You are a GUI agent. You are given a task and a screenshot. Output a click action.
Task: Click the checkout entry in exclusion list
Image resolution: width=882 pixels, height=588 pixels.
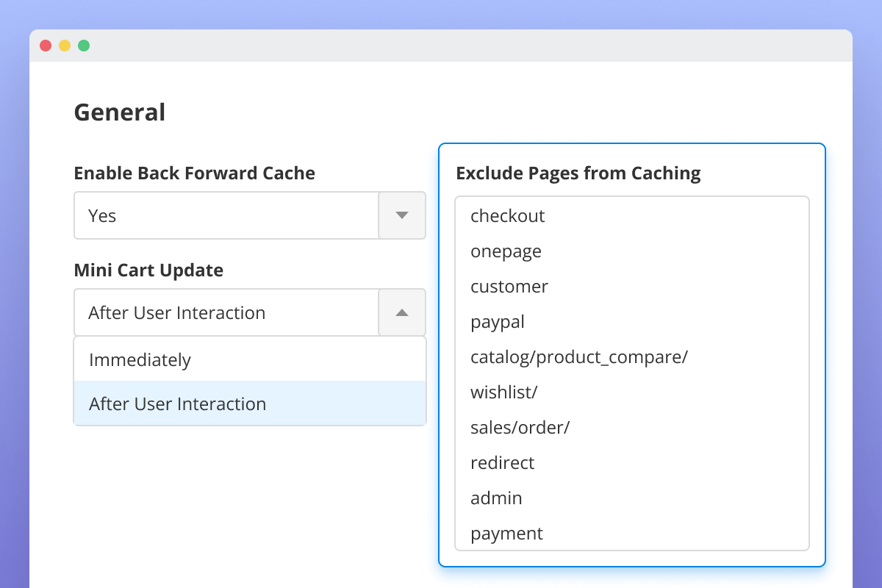tap(507, 215)
